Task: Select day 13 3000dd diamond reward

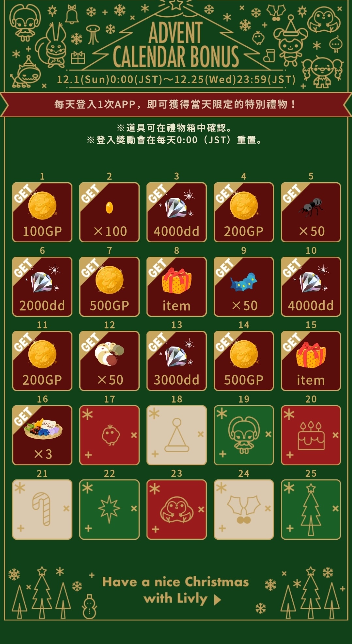Action: tap(176, 361)
